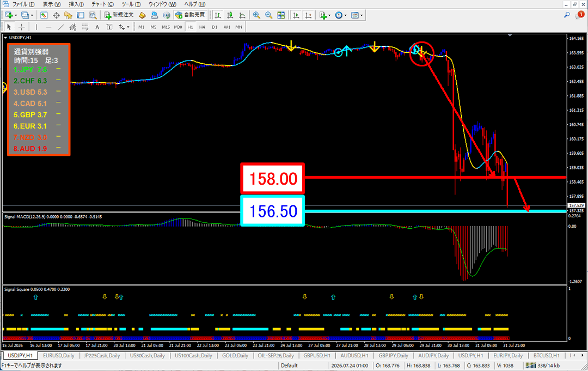Viewport: 588px width, 371px height.
Task: Toggle chart auto scroll
Action: [296, 15]
